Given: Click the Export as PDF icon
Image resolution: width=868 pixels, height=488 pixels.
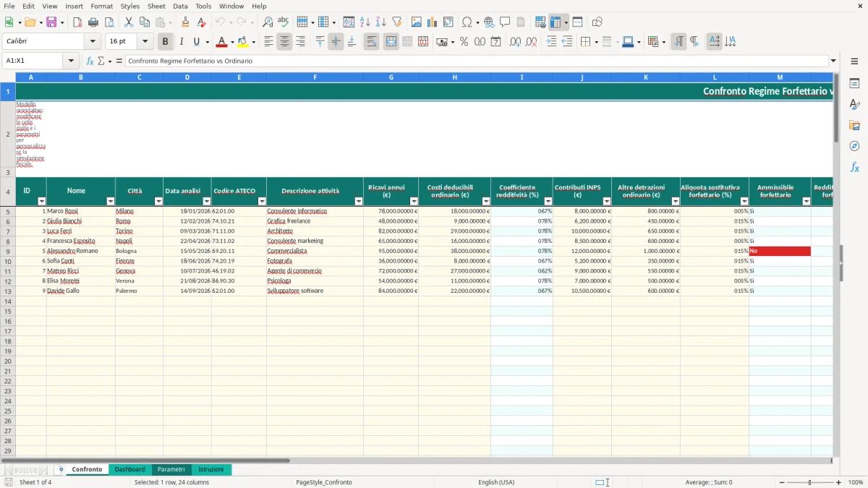Looking at the screenshot, I should click(x=77, y=22).
